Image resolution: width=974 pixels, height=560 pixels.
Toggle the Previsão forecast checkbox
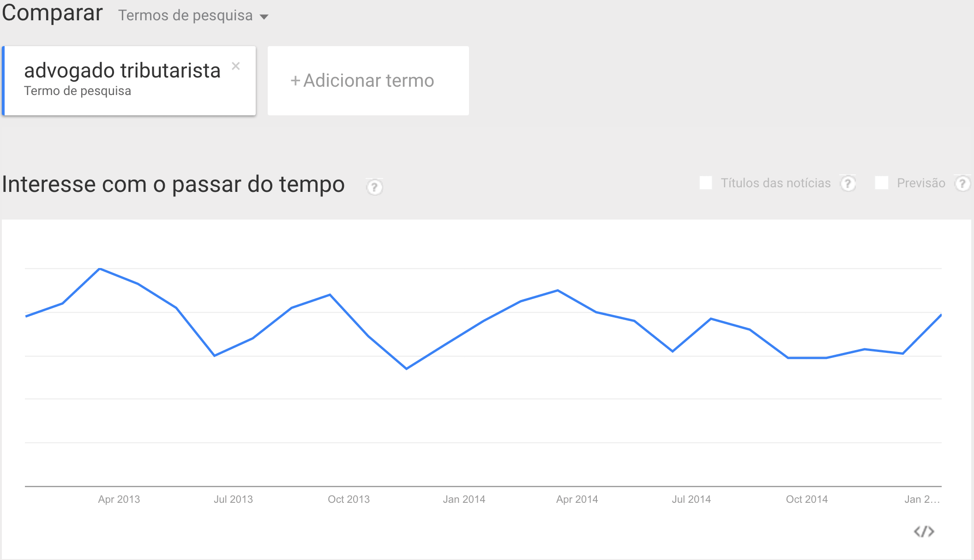point(882,183)
